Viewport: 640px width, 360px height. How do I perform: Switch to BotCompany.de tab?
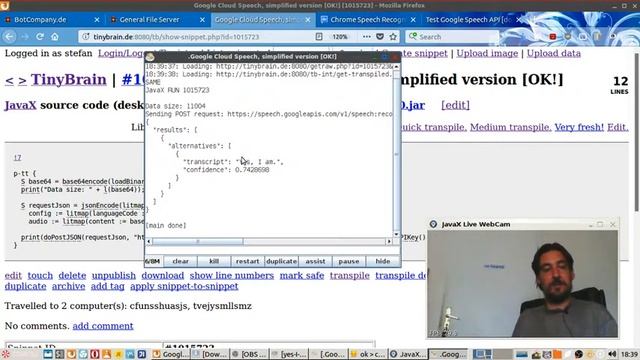click(40, 20)
